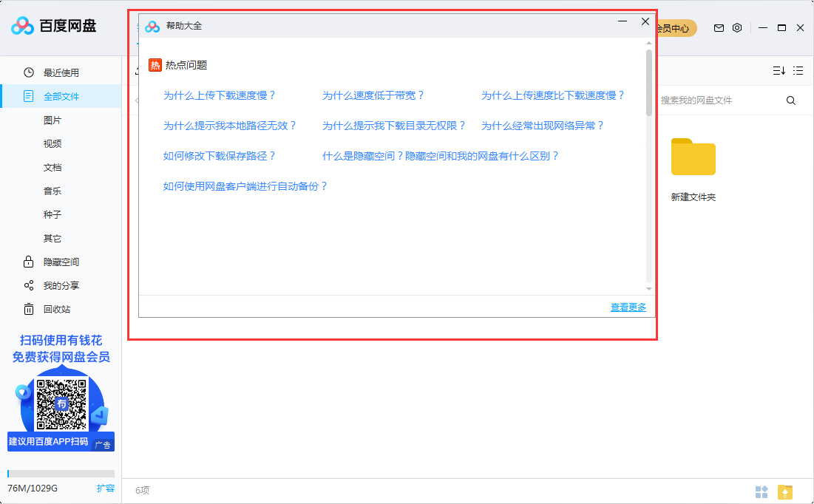Click the 76M/1029G storage text

[33, 488]
